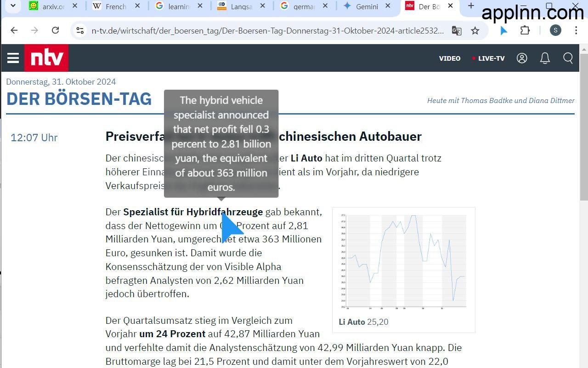This screenshot has height=368, width=588.
Task: Close the Gemini tab
Action: pos(388,6)
